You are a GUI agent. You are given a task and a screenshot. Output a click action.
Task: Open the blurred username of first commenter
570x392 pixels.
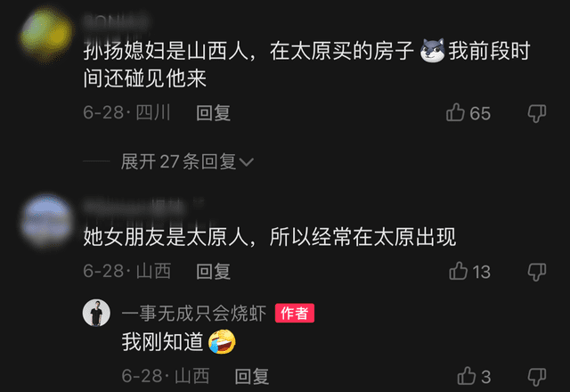pyautogui.click(x=117, y=21)
